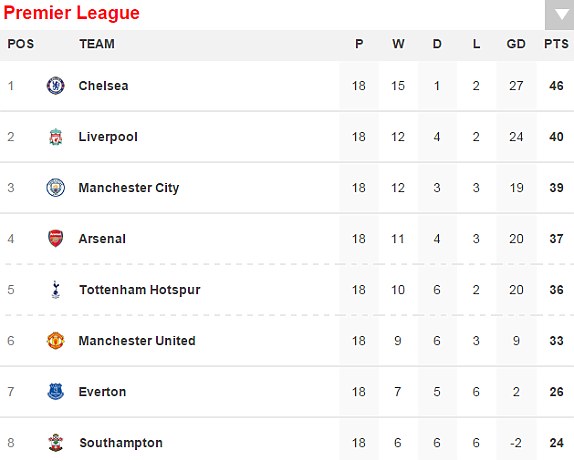
Task: Click the Premier League title
Action: [72, 12]
